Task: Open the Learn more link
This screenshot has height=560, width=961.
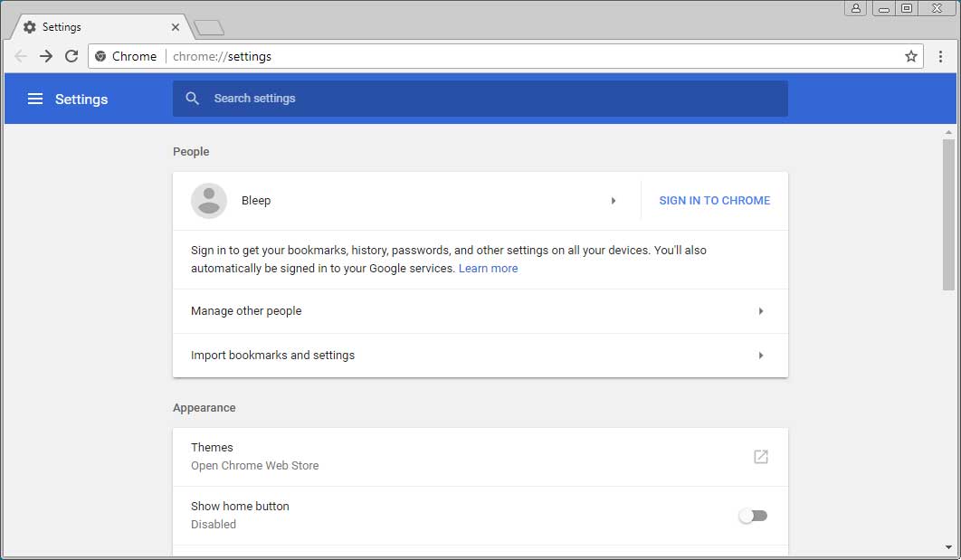Action: click(x=488, y=269)
